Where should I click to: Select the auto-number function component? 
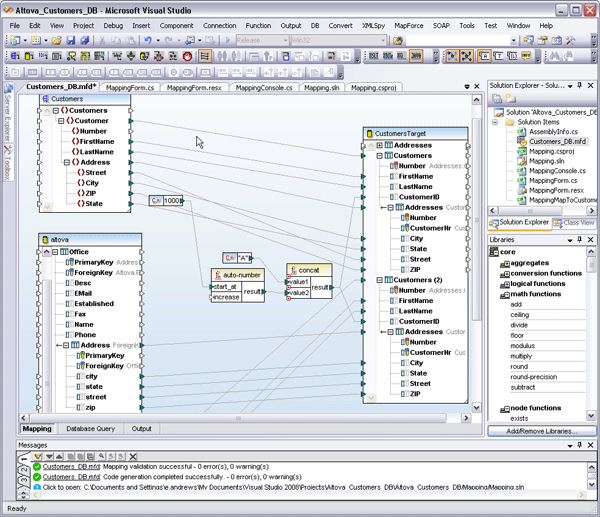[238, 285]
